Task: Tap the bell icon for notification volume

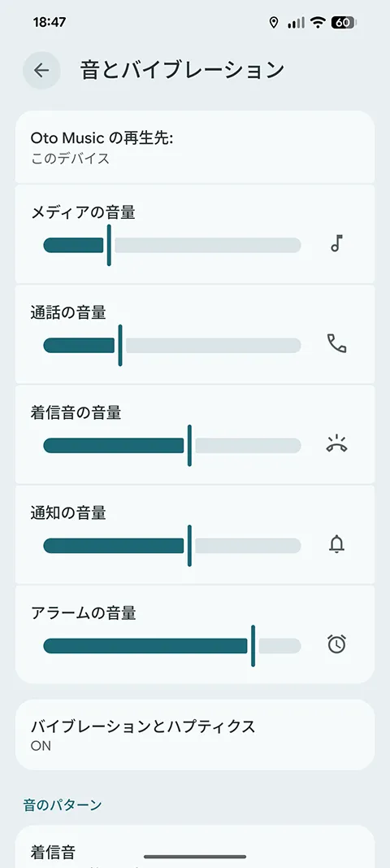Action: click(x=337, y=545)
